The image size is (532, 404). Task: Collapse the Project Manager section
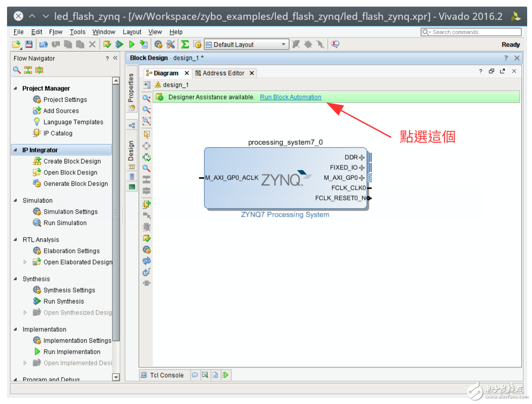pos(16,88)
